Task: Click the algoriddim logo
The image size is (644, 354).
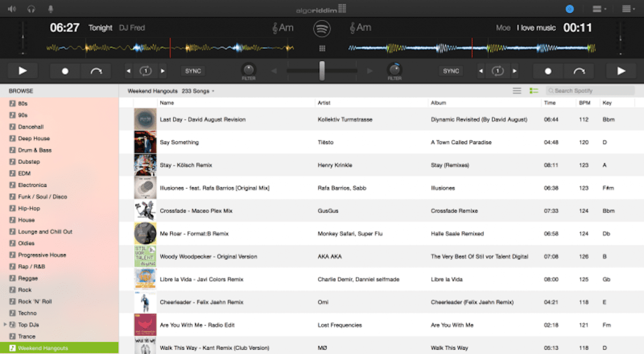Action: 321,9
